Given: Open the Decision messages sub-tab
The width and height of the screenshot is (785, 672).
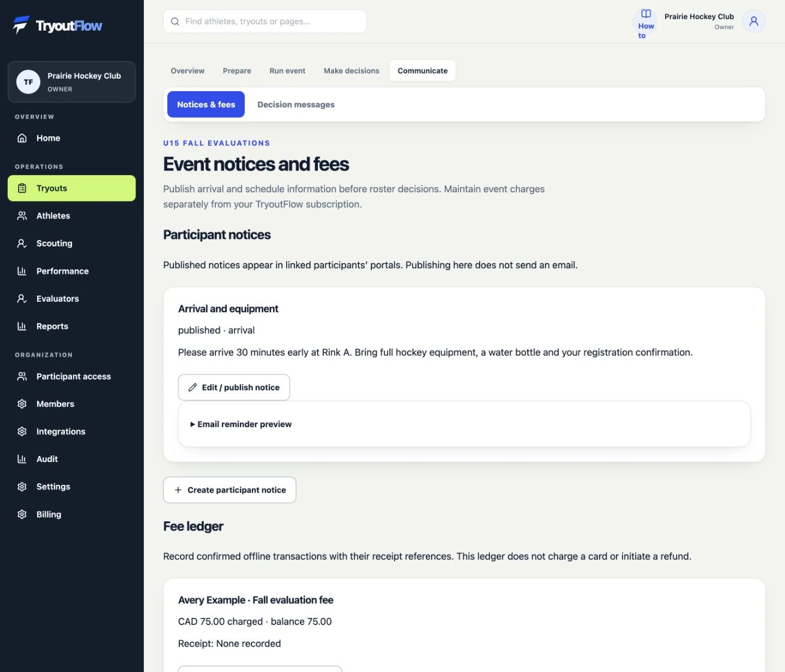Looking at the screenshot, I should (x=296, y=104).
